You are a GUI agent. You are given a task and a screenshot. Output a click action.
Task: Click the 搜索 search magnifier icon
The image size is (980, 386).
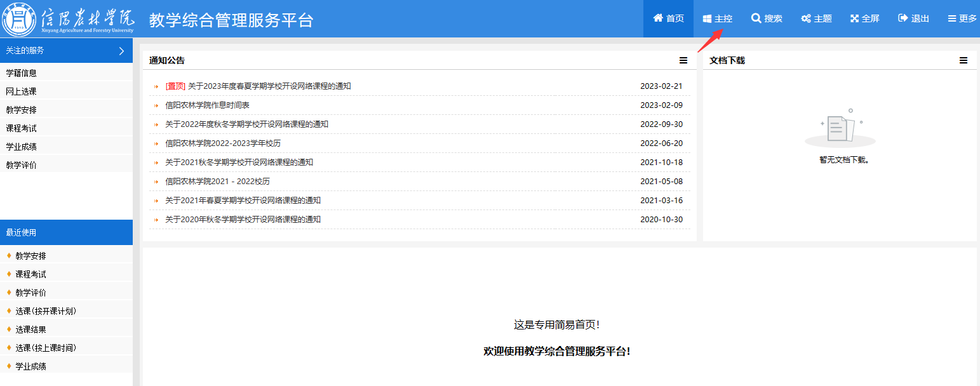point(756,18)
